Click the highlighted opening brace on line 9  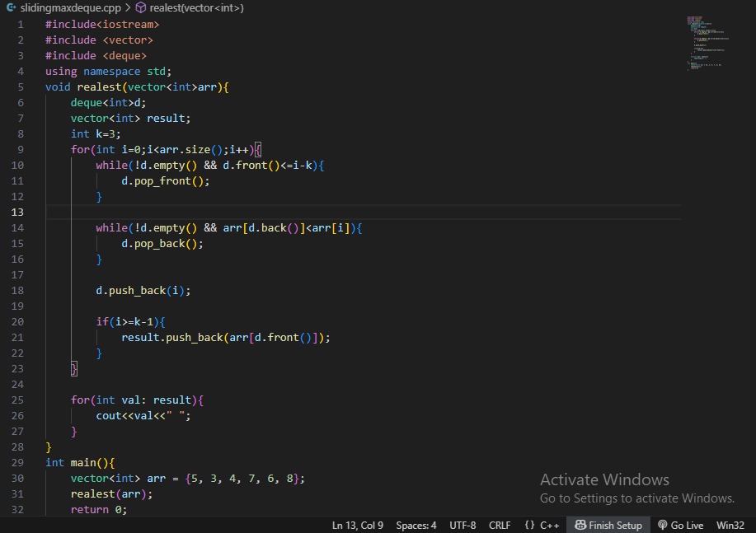point(258,149)
